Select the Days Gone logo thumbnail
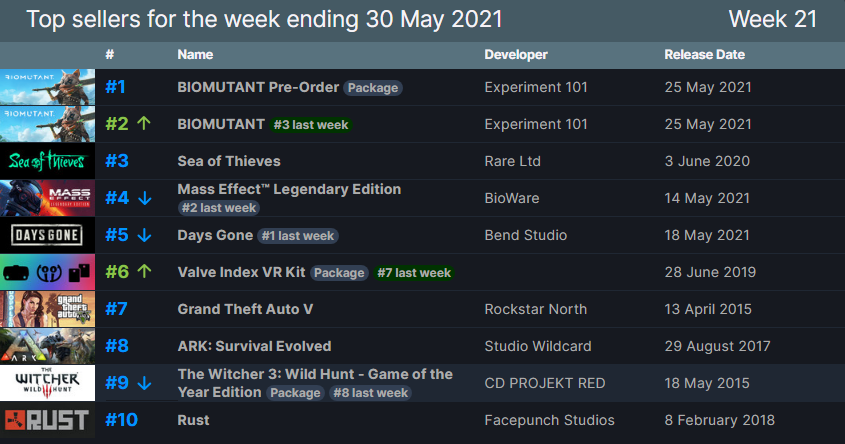Screen dimensions: 845x444 point(48,235)
